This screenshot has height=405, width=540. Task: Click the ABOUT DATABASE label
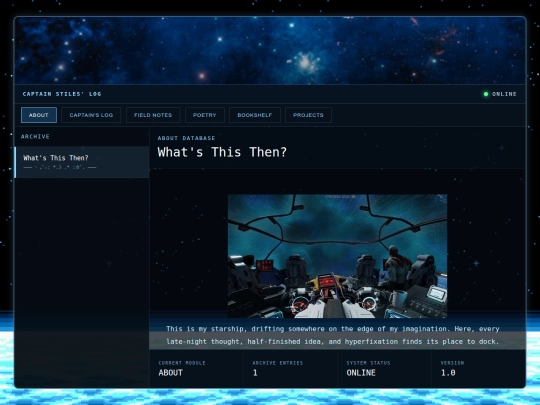pos(186,138)
